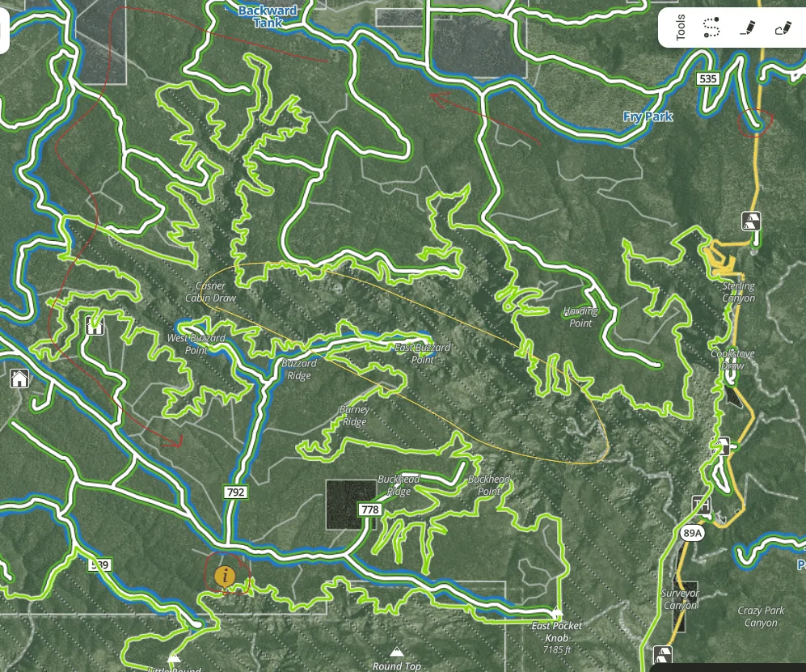Select the Fry Park place label
The image size is (806, 672).
648,116
